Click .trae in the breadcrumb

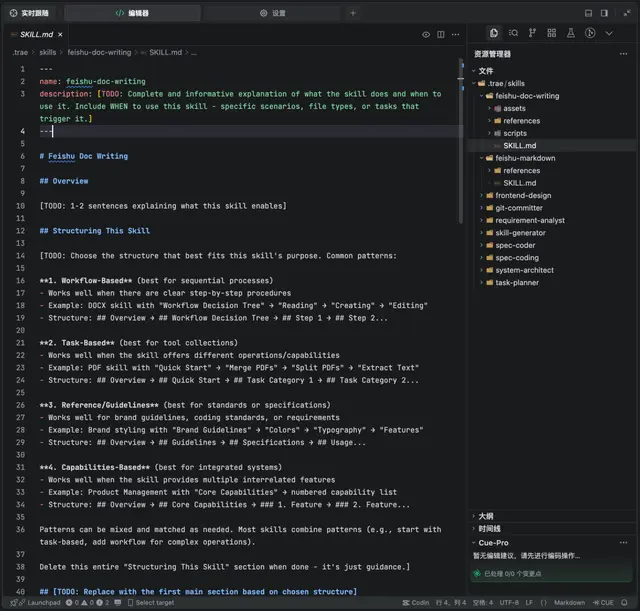[20, 52]
